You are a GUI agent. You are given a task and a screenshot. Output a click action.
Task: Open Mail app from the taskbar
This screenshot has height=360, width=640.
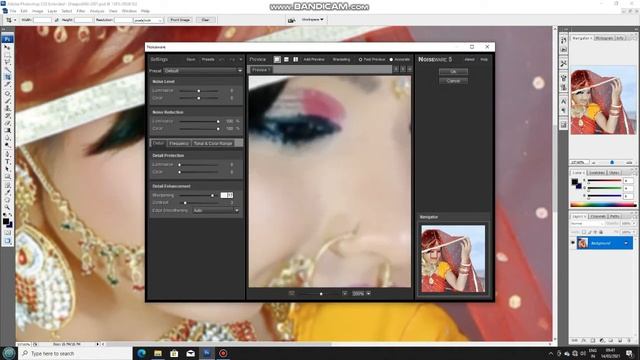(191, 353)
